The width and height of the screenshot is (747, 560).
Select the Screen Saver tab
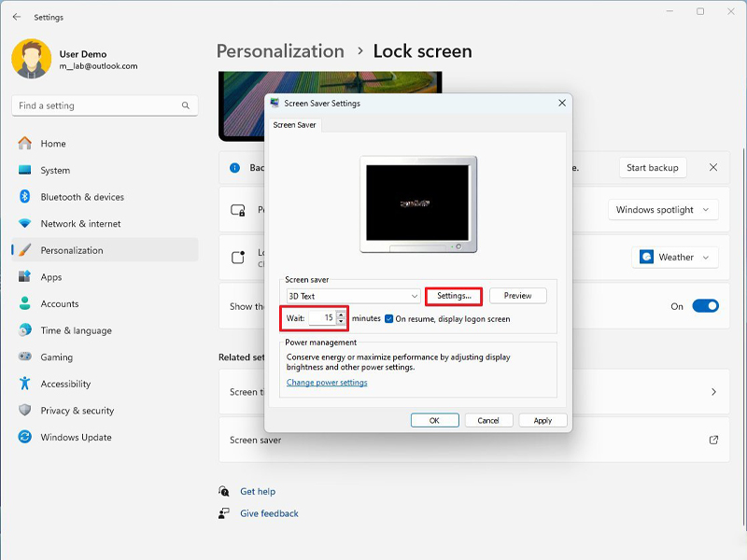click(294, 125)
